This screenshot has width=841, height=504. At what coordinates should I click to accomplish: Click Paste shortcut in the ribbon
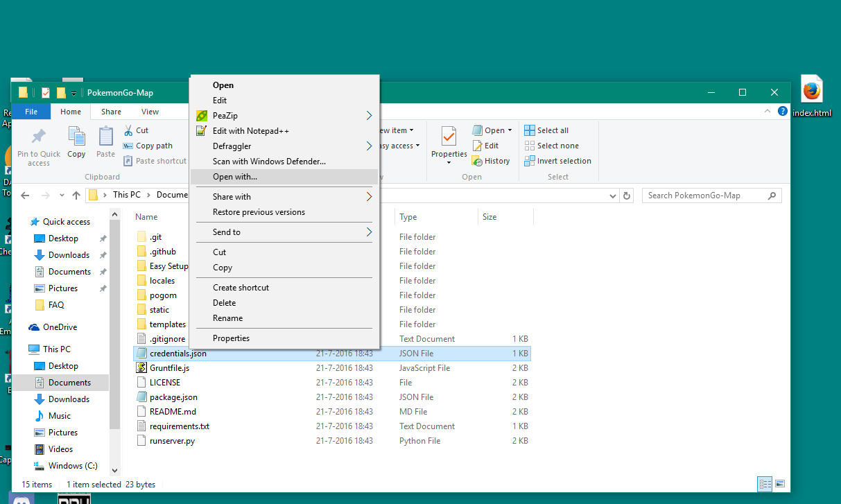point(155,161)
